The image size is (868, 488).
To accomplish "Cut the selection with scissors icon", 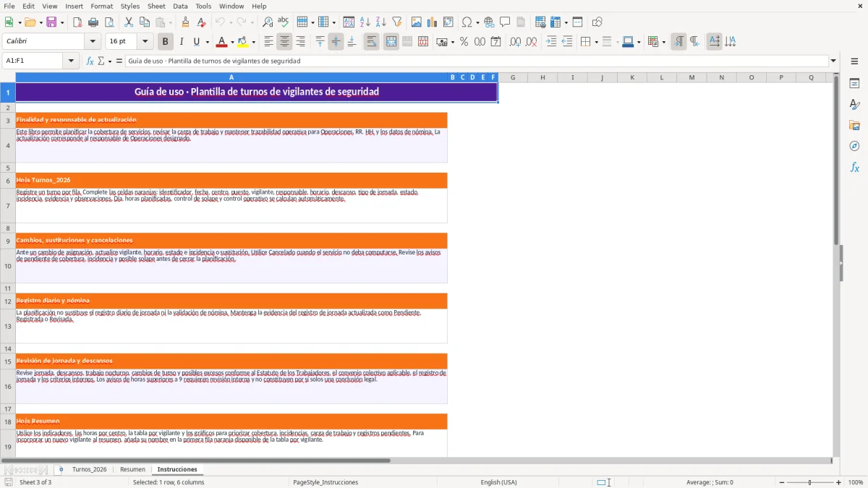I will pyautogui.click(x=129, y=22).
